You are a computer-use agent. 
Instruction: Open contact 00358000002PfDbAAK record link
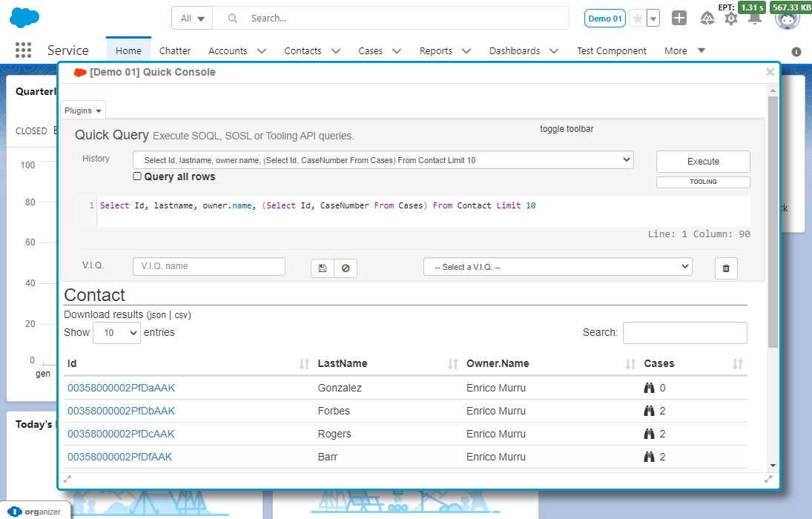(121, 411)
